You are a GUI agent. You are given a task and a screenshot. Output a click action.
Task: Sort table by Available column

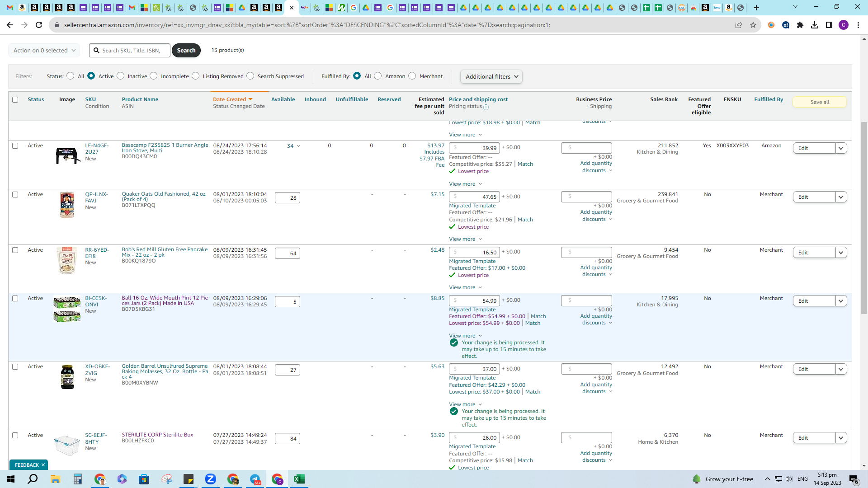coord(283,99)
